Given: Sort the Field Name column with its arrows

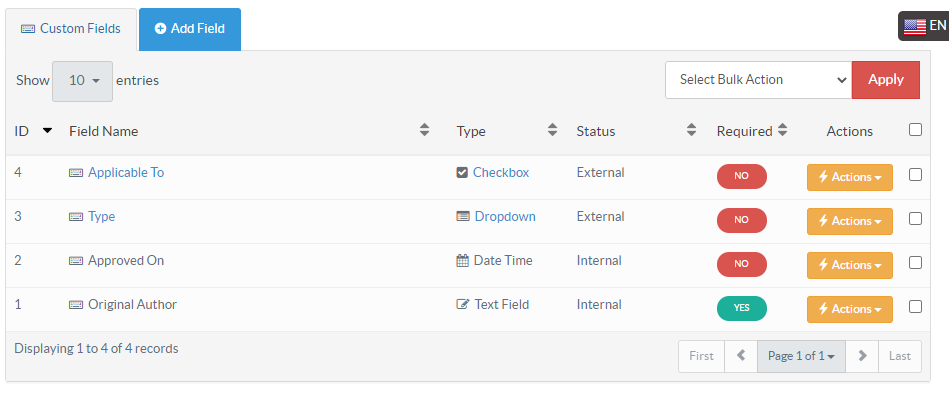Looking at the screenshot, I should (x=424, y=130).
